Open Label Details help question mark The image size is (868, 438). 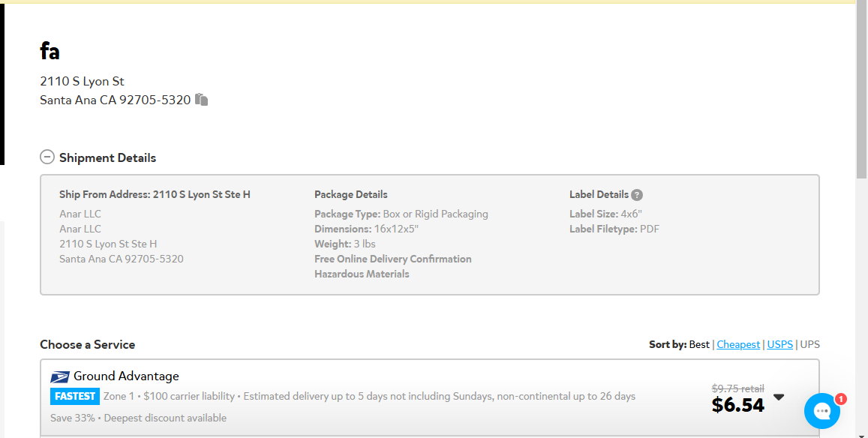click(637, 195)
